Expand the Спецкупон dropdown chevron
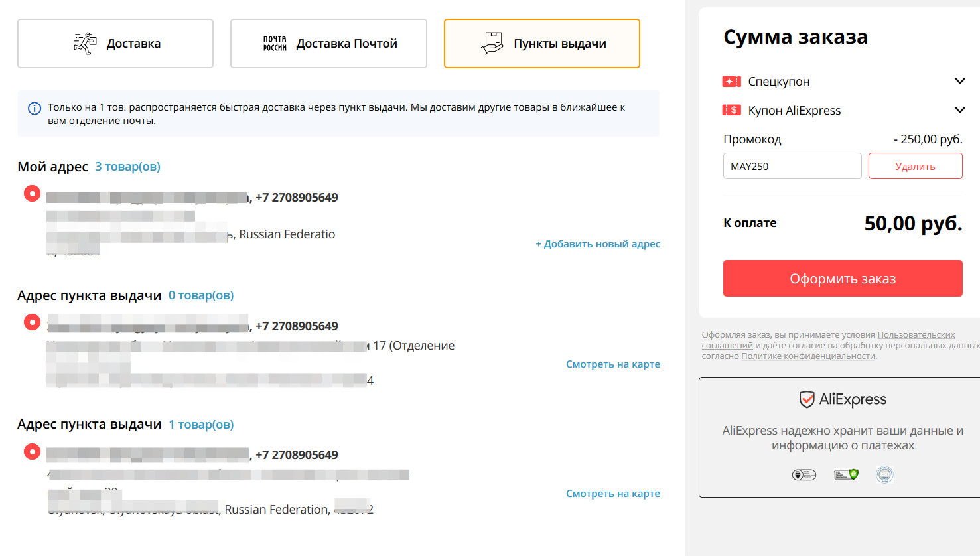Screen dimensions: 980x556 click(x=959, y=81)
